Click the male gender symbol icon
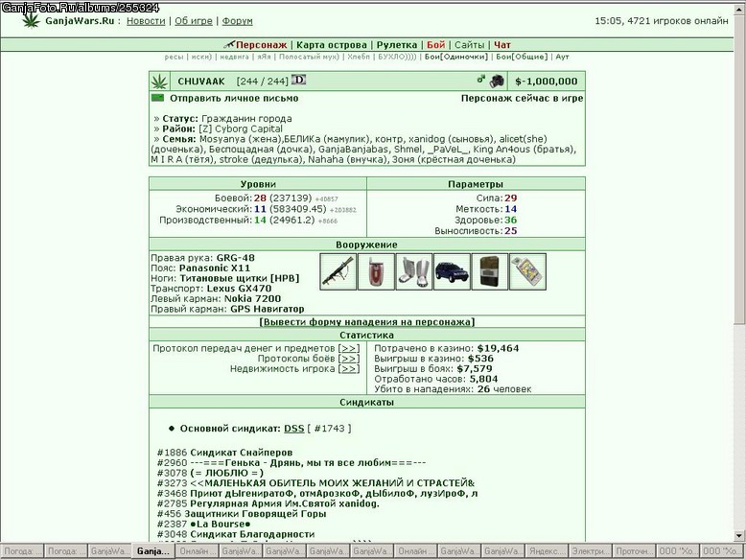 coord(481,80)
